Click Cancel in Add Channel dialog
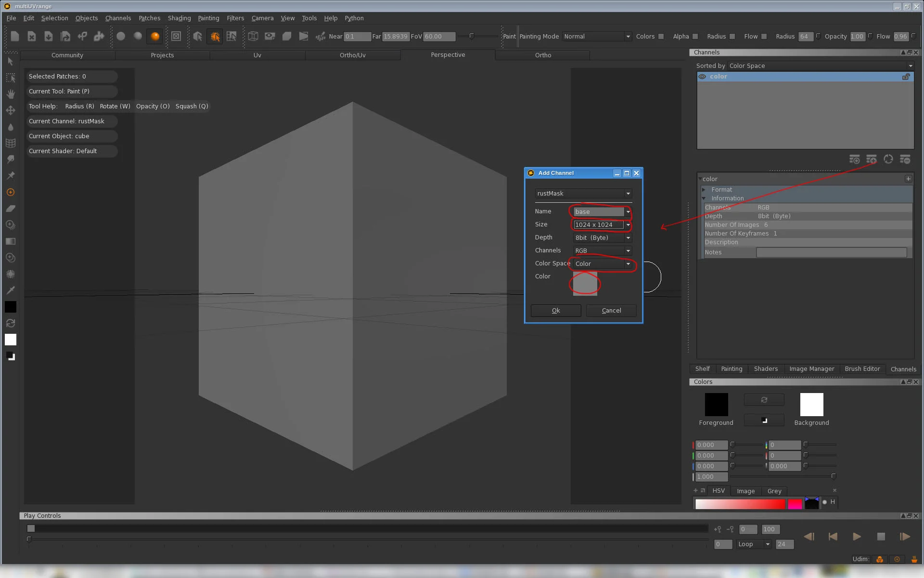 [x=611, y=311]
